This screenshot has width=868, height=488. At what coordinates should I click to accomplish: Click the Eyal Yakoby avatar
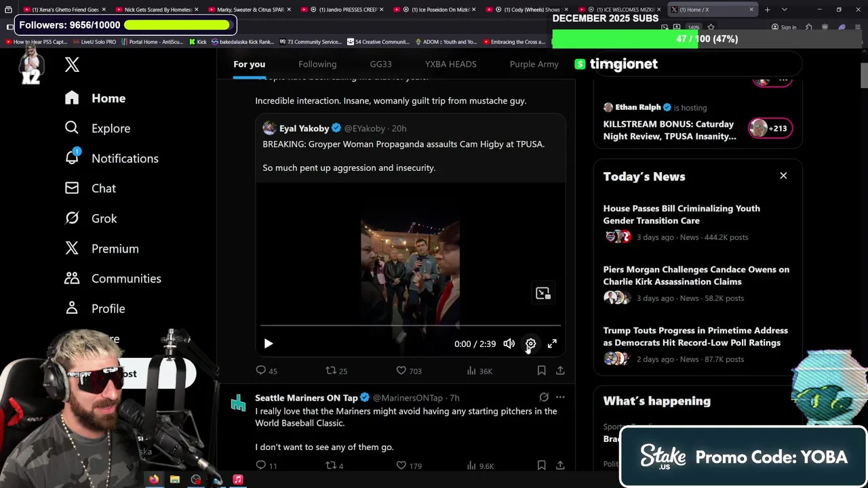coord(269,128)
